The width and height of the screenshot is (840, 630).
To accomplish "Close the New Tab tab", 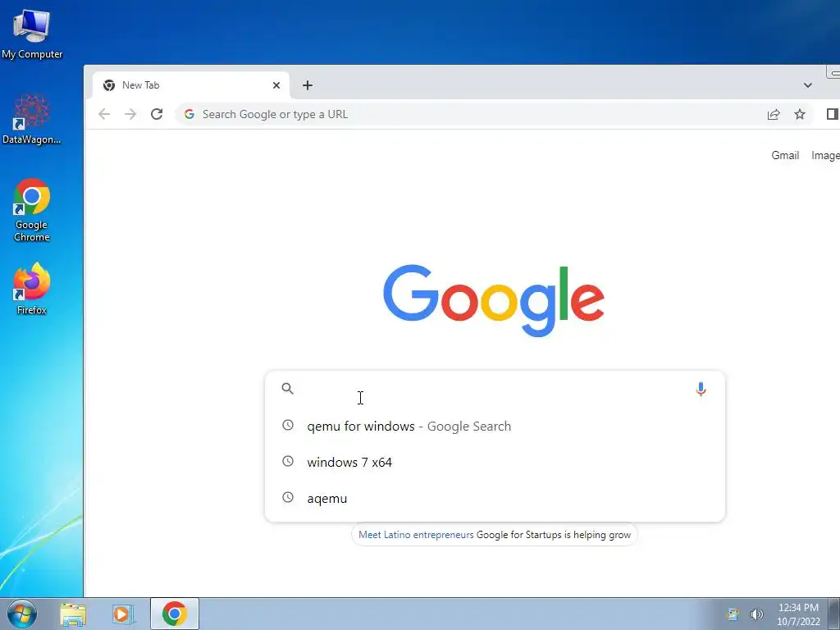I will click(x=276, y=85).
